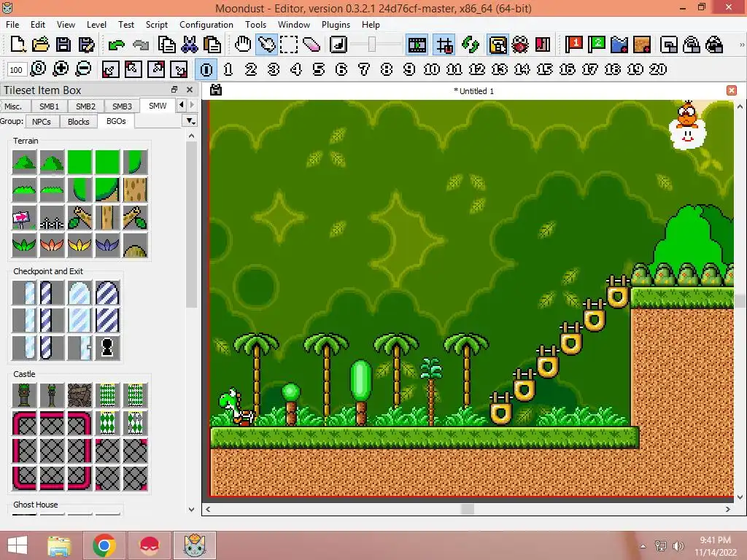Zoom out with the minus magnifier
747x560 pixels.
coord(83,69)
